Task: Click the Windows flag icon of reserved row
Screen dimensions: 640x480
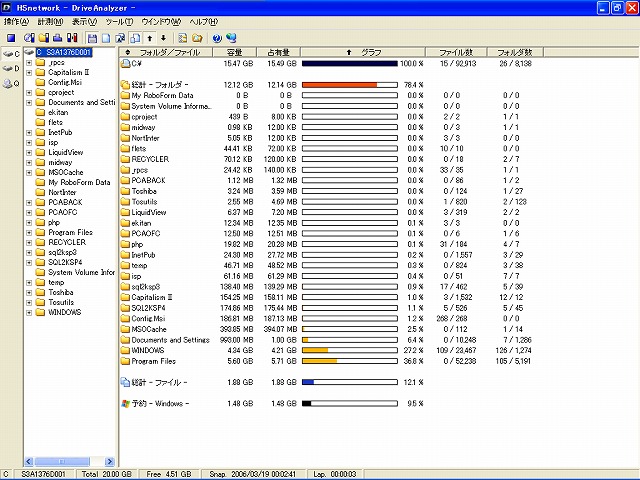Action: click(x=125, y=404)
